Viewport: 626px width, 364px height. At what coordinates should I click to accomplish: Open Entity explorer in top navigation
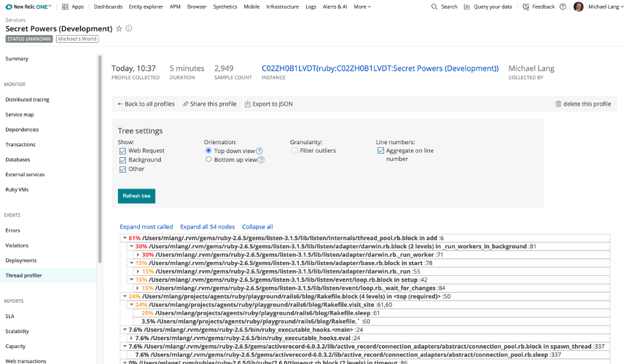pyautogui.click(x=146, y=7)
